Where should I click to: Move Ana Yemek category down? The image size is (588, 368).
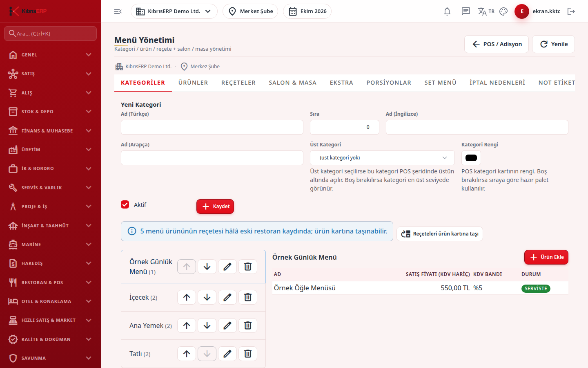coord(207,325)
